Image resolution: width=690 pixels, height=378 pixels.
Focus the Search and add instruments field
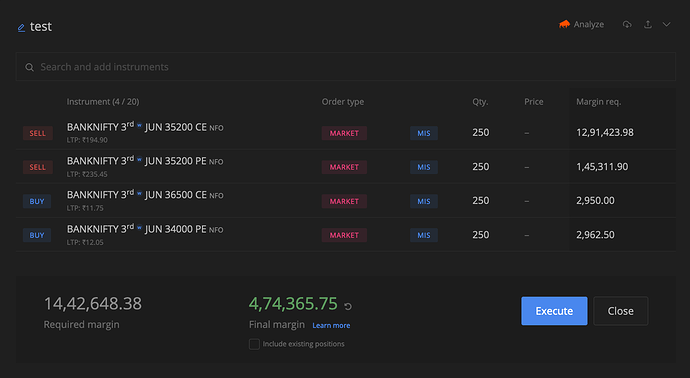click(x=345, y=67)
